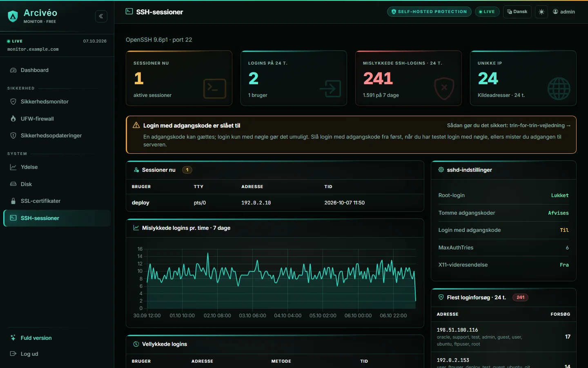The image size is (588, 368).
Task: Click the terminal icon in Sessioner nu card
Action: (215, 89)
